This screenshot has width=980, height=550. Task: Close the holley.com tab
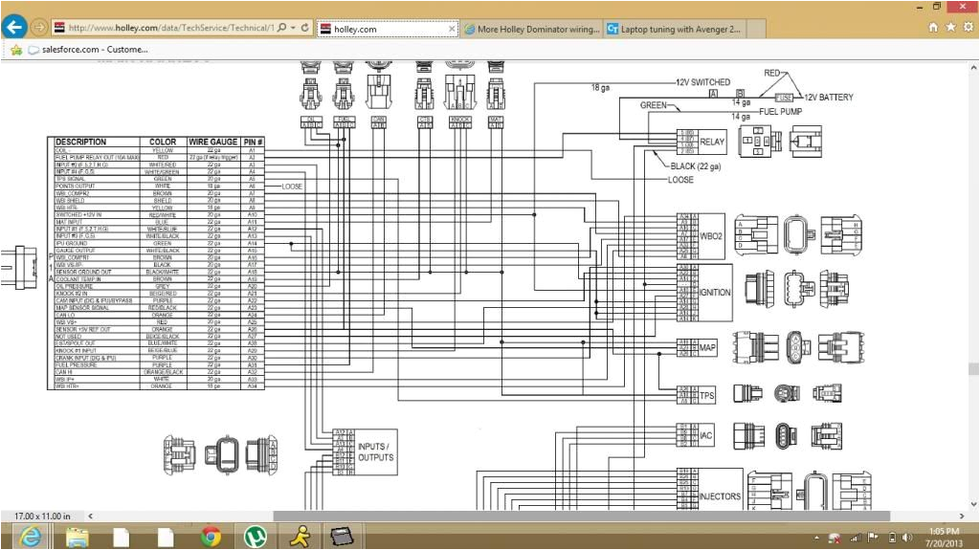click(x=451, y=30)
